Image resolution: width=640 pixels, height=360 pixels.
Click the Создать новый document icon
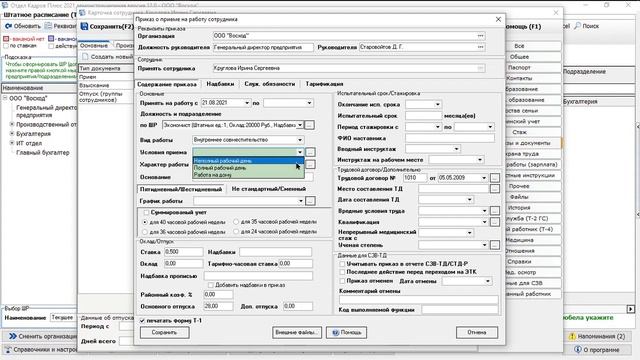[x=85, y=57]
